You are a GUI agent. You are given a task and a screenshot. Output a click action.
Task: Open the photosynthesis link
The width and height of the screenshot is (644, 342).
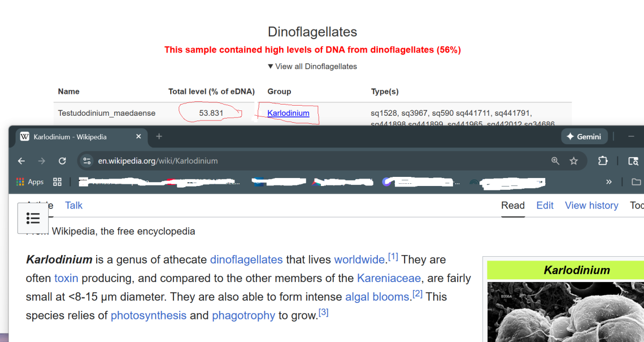tap(149, 315)
